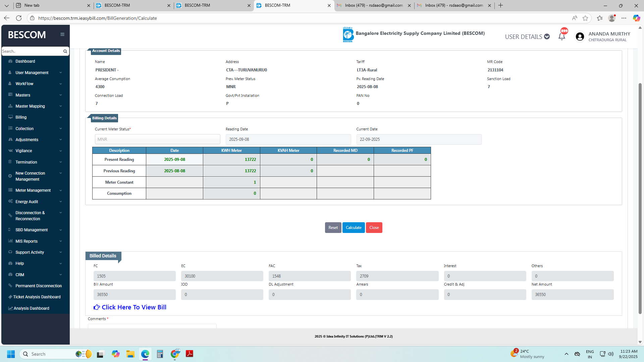Open the user profile avatar icon
This screenshot has width=644, height=362.
tap(580, 37)
